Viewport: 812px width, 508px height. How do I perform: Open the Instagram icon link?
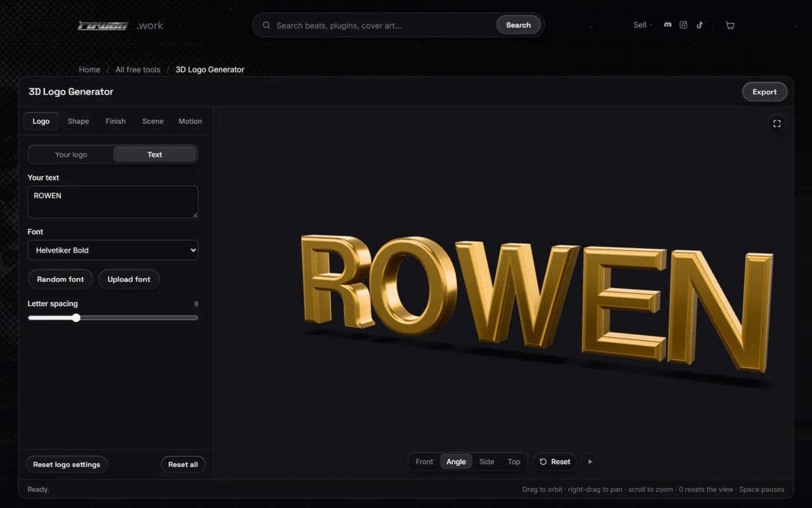683,25
